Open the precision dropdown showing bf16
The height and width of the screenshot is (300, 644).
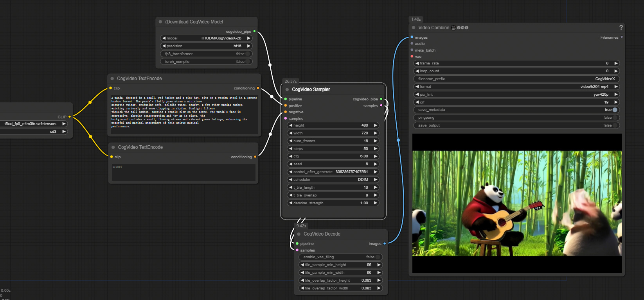[206, 46]
